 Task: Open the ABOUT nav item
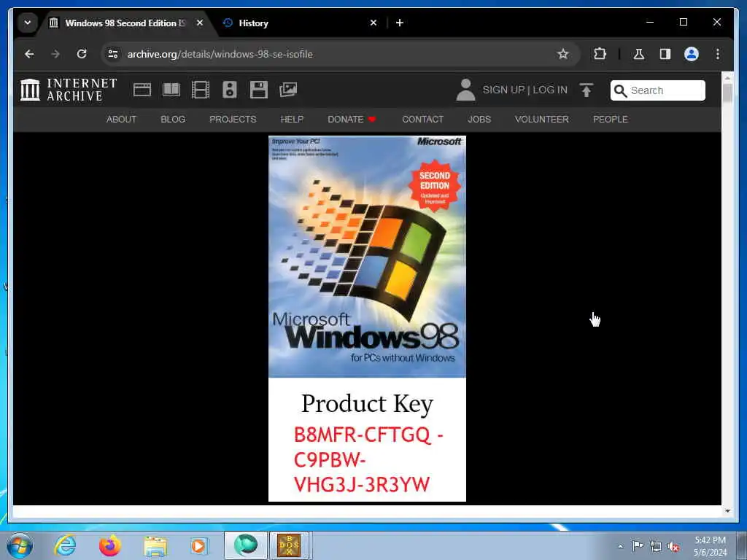pos(121,119)
